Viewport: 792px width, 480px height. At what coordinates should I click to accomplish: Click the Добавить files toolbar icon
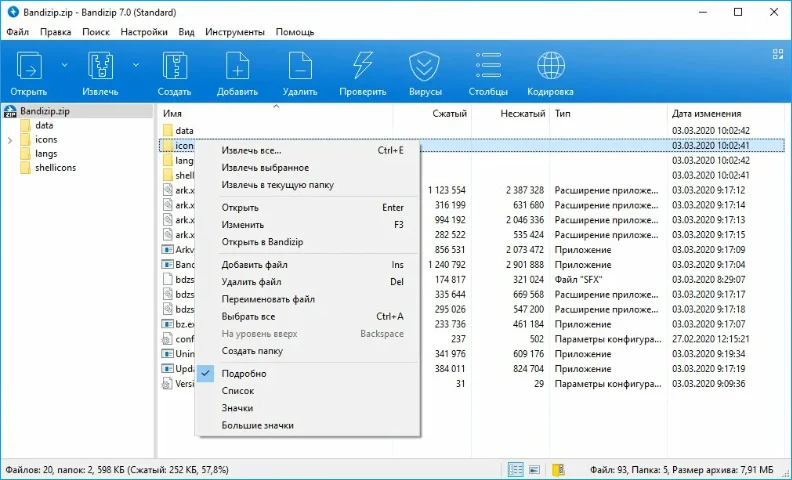pos(237,66)
